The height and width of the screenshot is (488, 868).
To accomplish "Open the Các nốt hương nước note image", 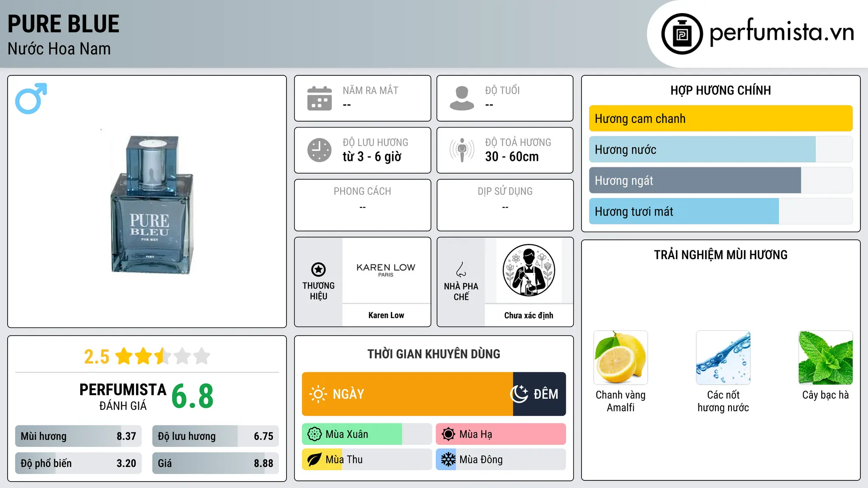I will tap(723, 358).
